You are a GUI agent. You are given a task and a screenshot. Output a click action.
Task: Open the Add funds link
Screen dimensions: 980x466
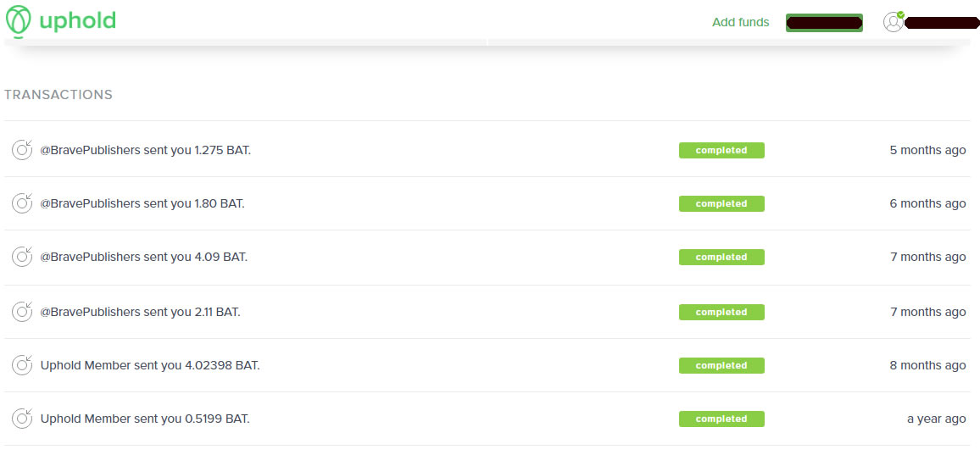tap(741, 23)
